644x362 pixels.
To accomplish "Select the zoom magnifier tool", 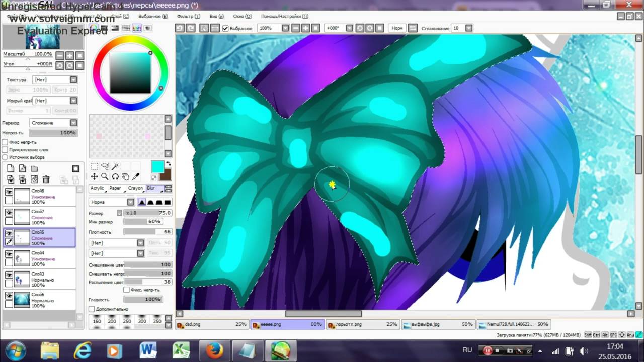I will 105,176.
